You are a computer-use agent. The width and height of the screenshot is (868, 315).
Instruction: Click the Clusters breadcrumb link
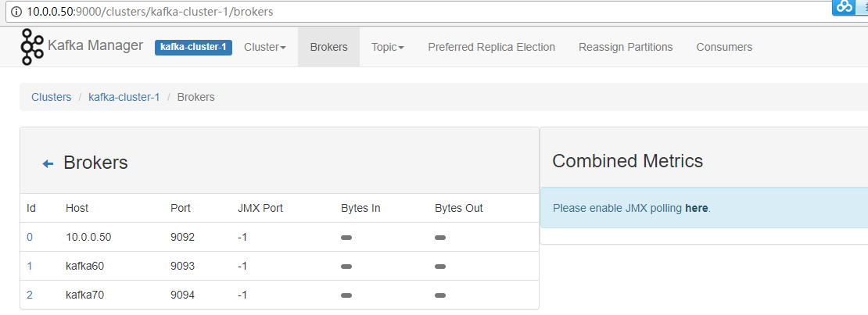point(51,97)
